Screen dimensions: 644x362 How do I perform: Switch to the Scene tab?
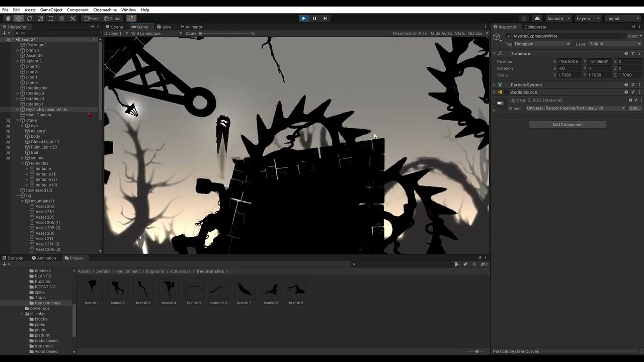[x=114, y=27]
